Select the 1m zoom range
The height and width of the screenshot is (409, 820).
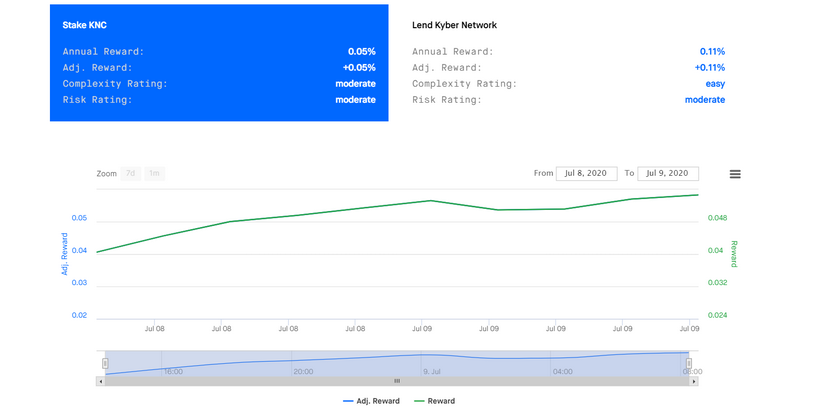[x=154, y=173]
